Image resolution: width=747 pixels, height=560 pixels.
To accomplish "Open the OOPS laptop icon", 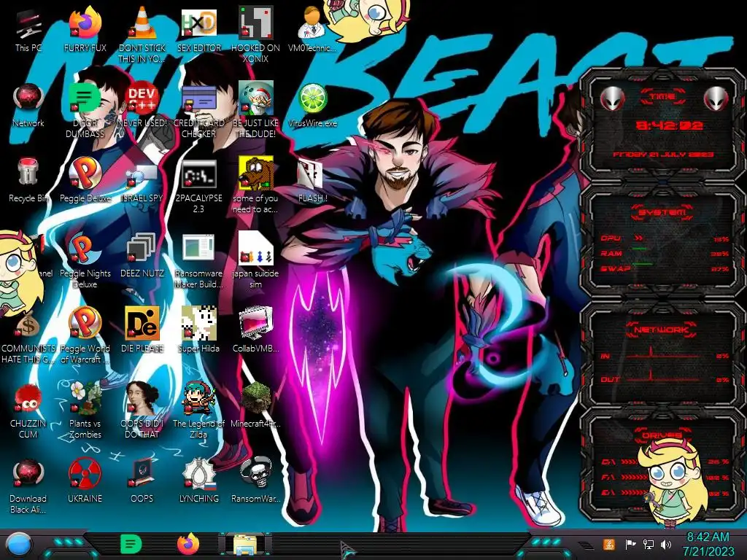I will 142,473.
